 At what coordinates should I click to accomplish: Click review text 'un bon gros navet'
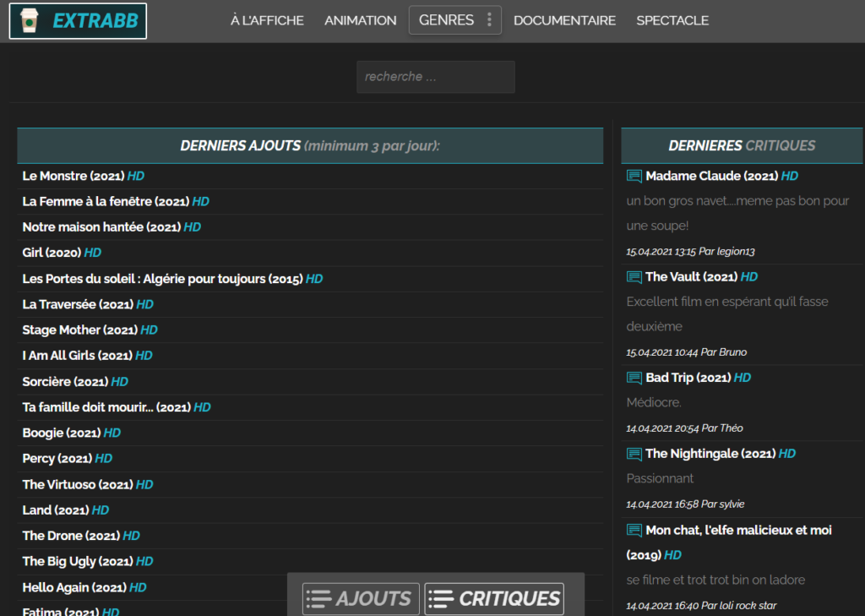737,213
